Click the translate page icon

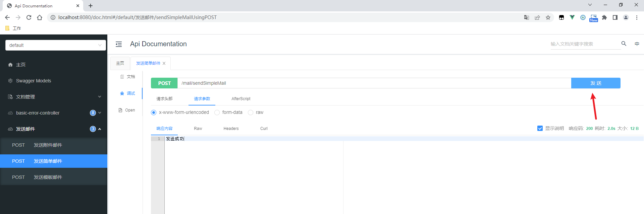tap(527, 17)
